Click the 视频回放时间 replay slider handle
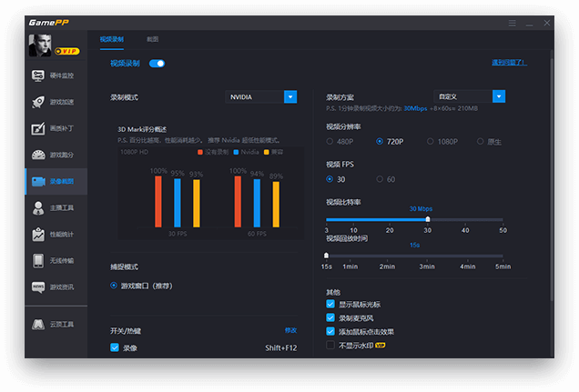This screenshot has width=579, height=392. point(326,256)
